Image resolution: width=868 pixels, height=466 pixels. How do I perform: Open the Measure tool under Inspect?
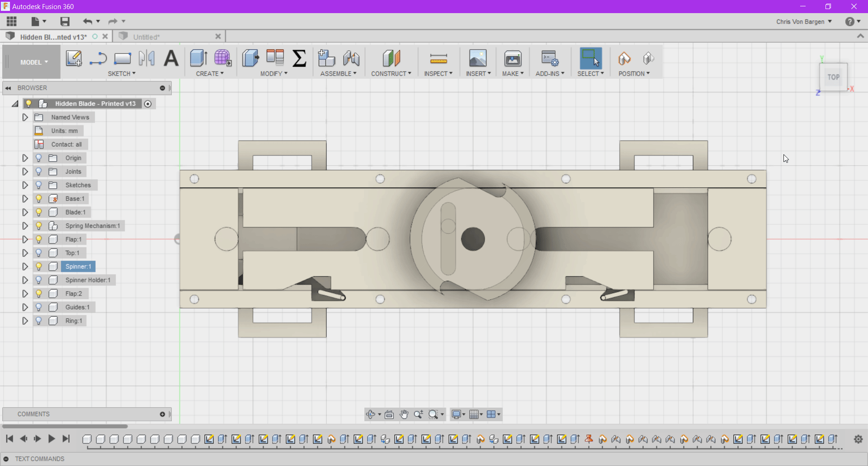tap(438, 60)
